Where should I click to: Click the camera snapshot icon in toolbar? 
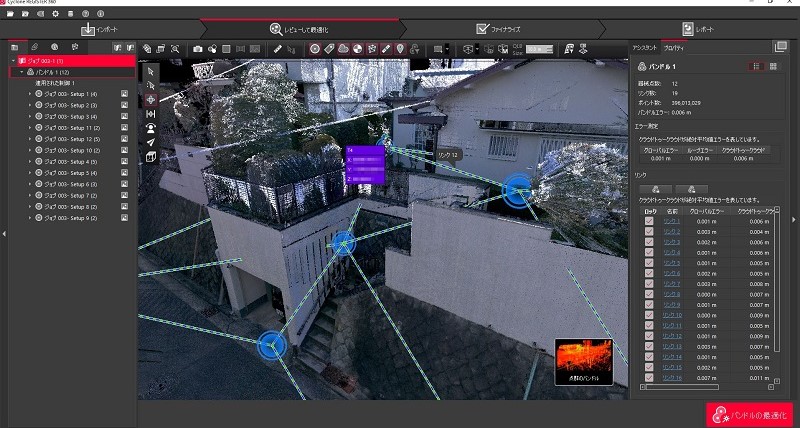click(x=198, y=48)
